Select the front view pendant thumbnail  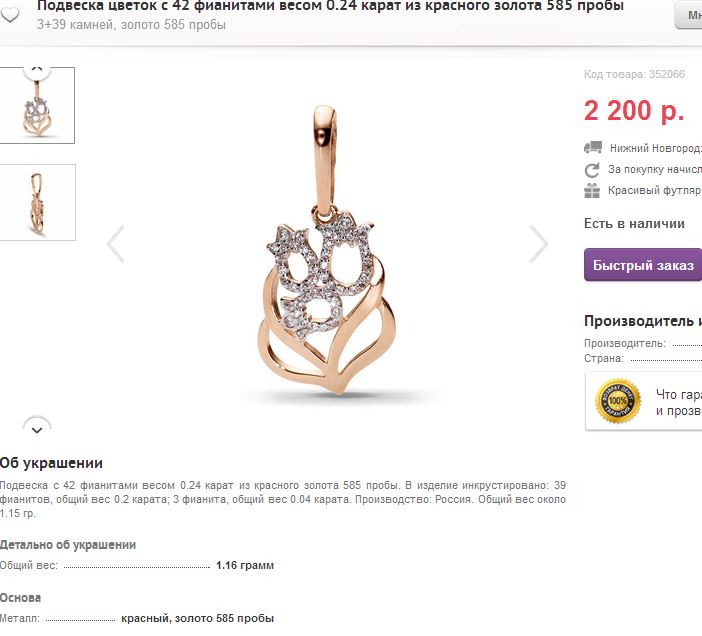tap(37, 106)
